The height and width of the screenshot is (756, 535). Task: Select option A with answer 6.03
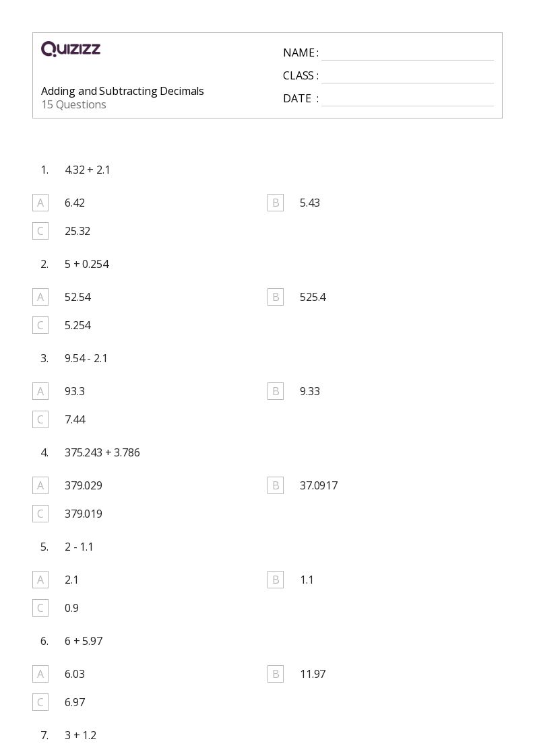pyautogui.click(x=40, y=674)
